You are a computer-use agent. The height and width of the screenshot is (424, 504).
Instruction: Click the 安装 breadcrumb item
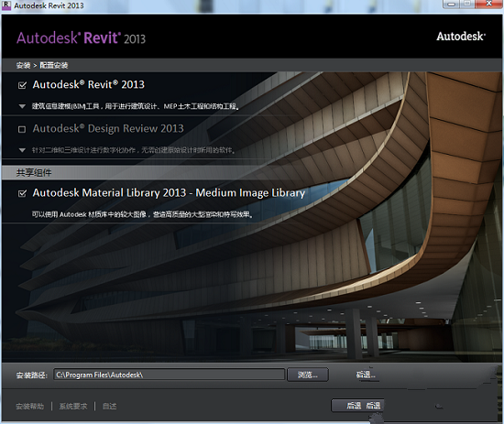click(x=23, y=66)
